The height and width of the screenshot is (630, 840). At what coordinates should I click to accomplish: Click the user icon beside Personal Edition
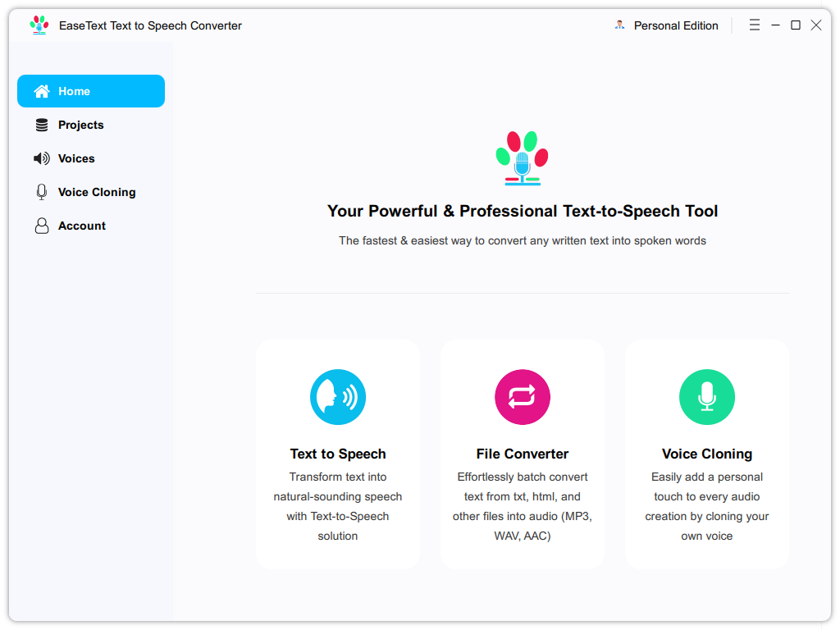click(x=618, y=25)
